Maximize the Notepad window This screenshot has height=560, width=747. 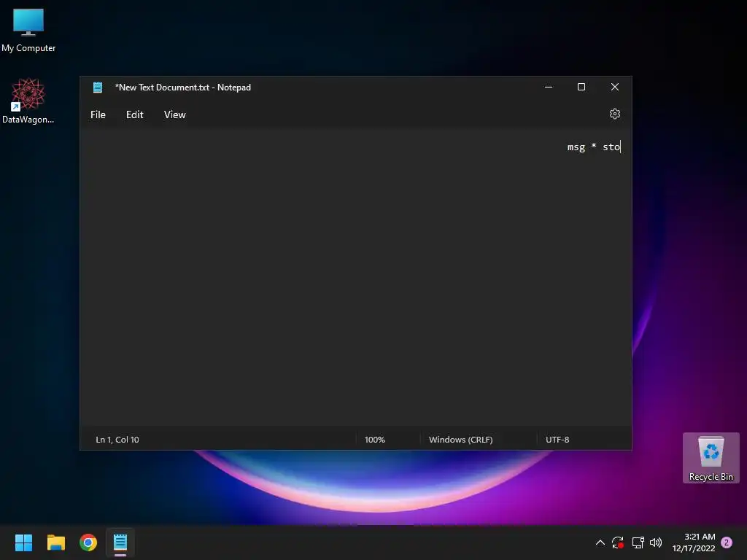coord(581,87)
